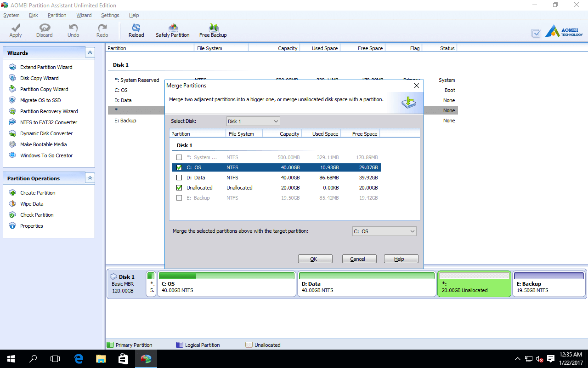The height and width of the screenshot is (368, 588).
Task: Click OK in Merge Partitions dialog
Action: point(315,259)
